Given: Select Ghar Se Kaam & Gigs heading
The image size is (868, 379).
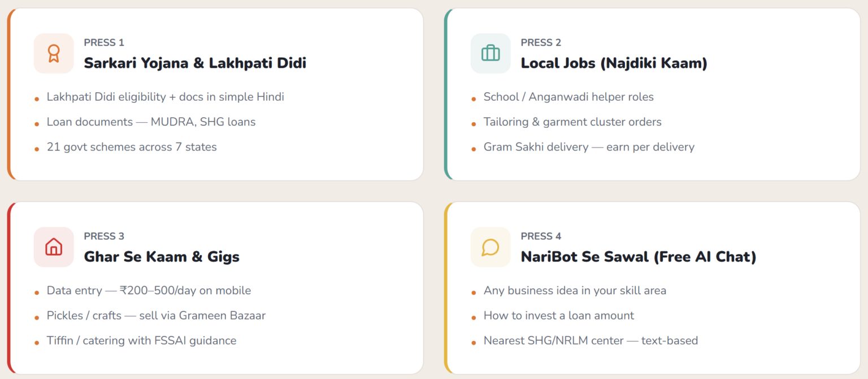Looking at the screenshot, I should [x=162, y=256].
